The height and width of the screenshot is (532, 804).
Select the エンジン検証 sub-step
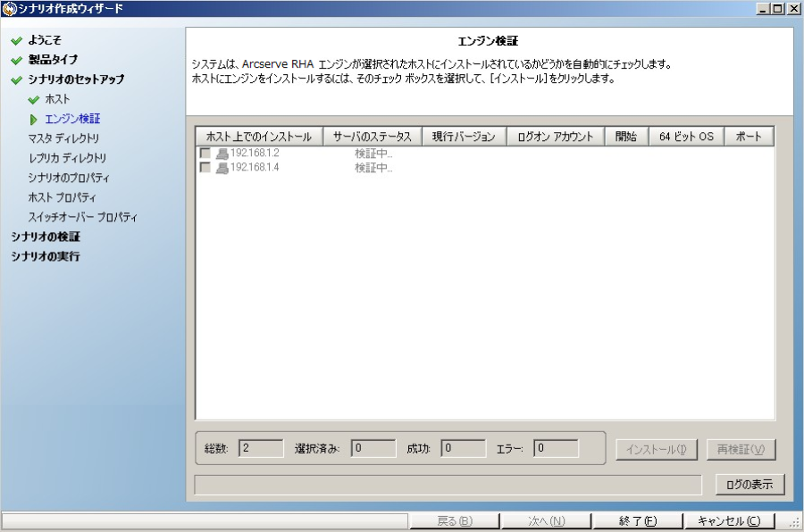[72, 119]
